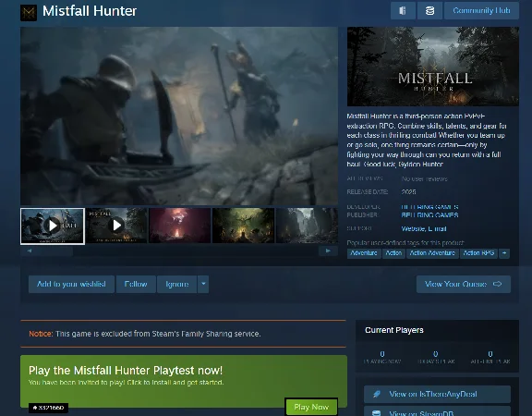The height and width of the screenshot is (416, 532).
Task: Select the misty ruins screenshot thumbnail
Action: (307, 226)
